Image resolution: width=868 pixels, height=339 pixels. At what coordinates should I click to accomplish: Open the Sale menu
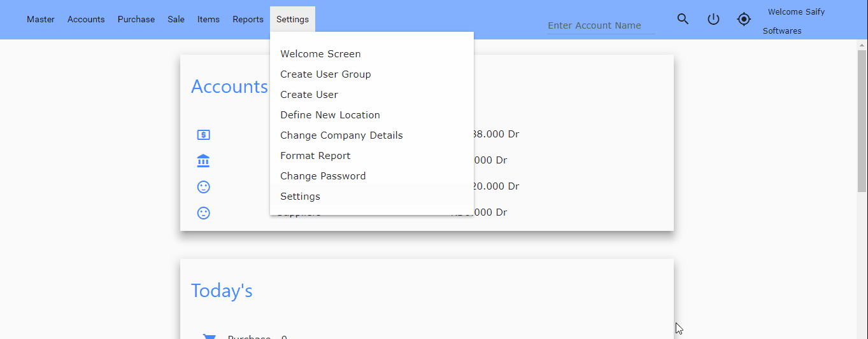[176, 19]
